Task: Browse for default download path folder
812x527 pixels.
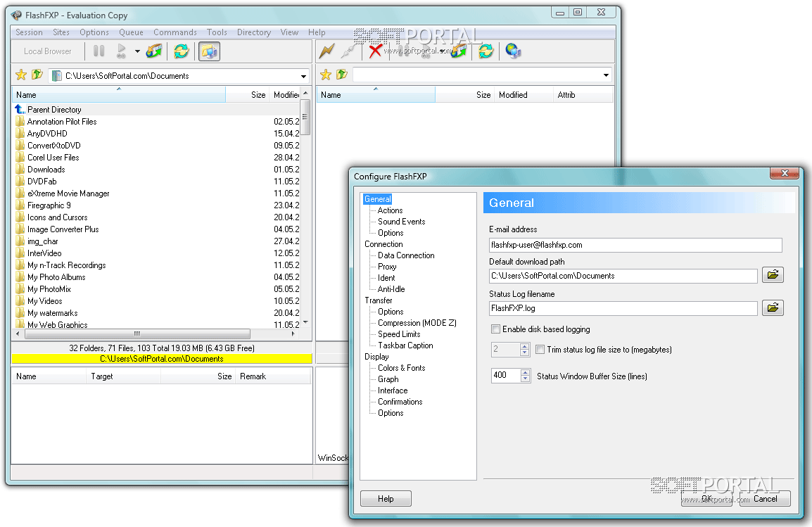Action: [773, 275]
